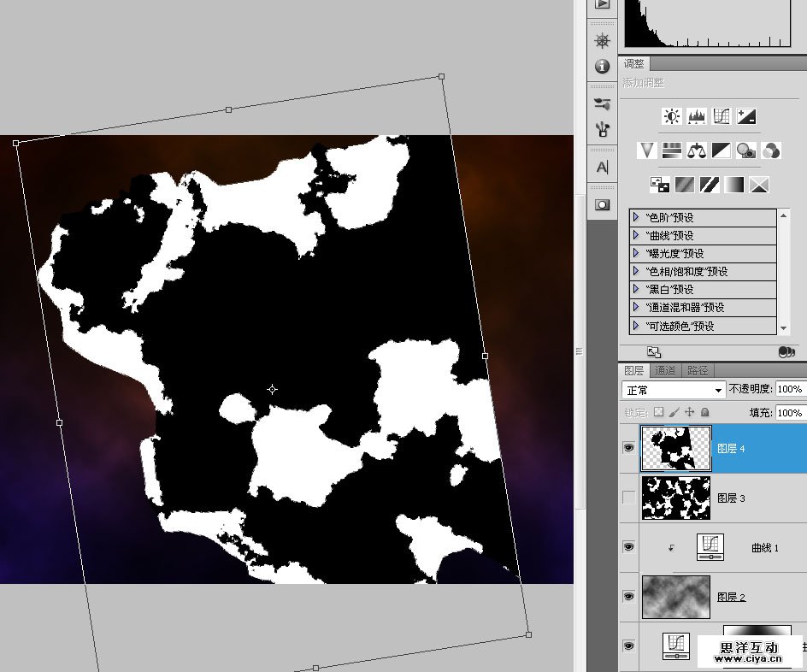Image resolution: width=807 pixels, height=672 pixels.
Task: Expand the "曝光度"预设 list
Action: coord(636,253)
